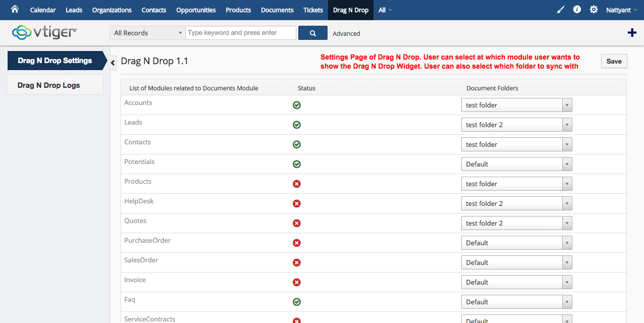Disable status for Faq module
This screenshot has width=644, height=323.
(297, 302)
